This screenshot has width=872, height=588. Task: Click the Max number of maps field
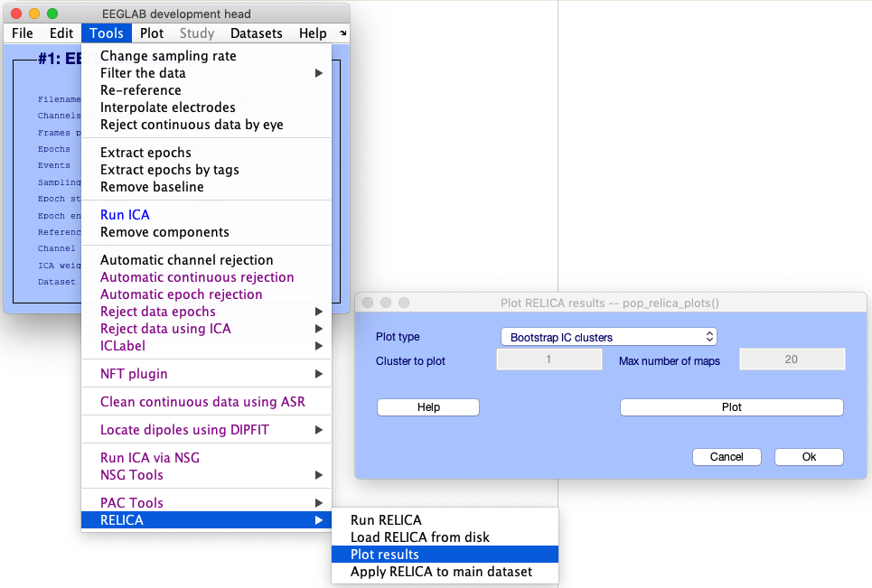pos(792,359)
